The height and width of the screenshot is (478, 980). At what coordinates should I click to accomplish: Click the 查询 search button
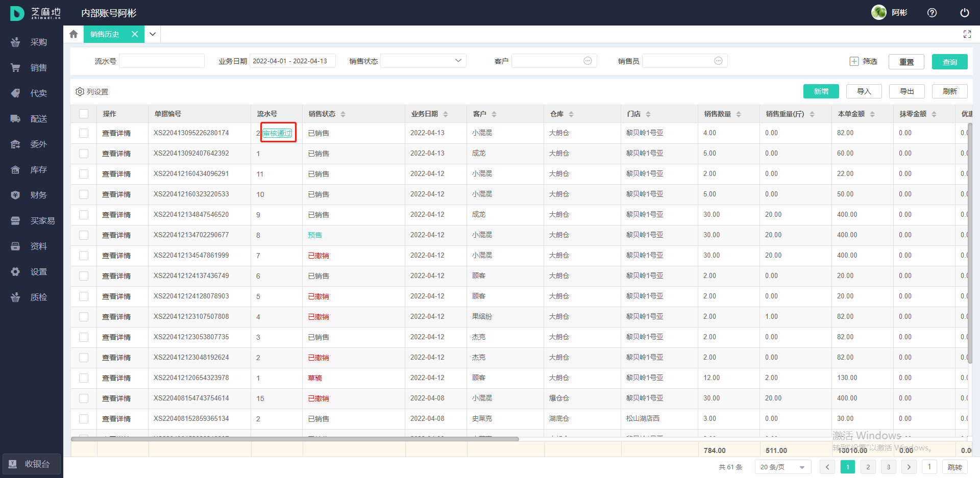[949, 62]
